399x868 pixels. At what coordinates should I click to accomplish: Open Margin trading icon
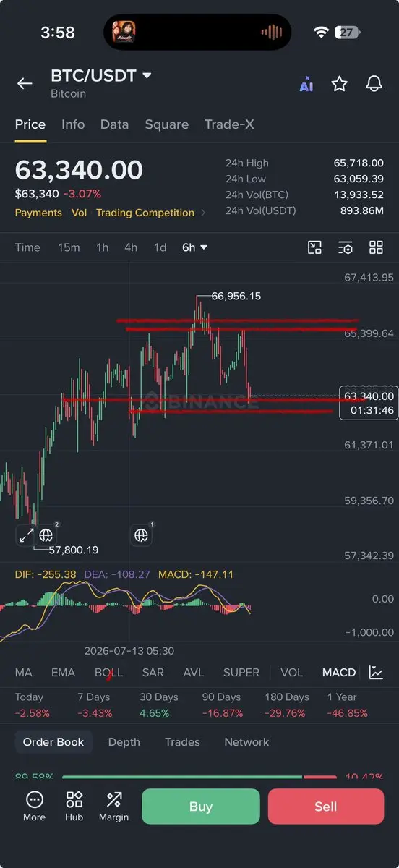(113, 807)
